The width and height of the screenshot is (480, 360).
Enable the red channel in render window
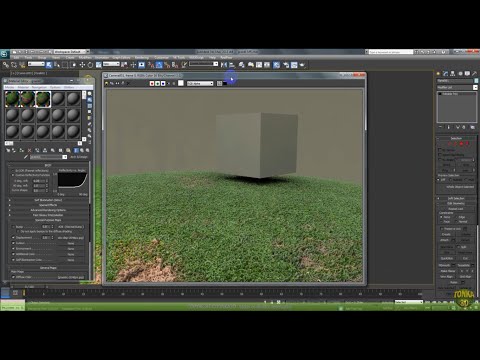pyautogui.click(x=152, y=83)
